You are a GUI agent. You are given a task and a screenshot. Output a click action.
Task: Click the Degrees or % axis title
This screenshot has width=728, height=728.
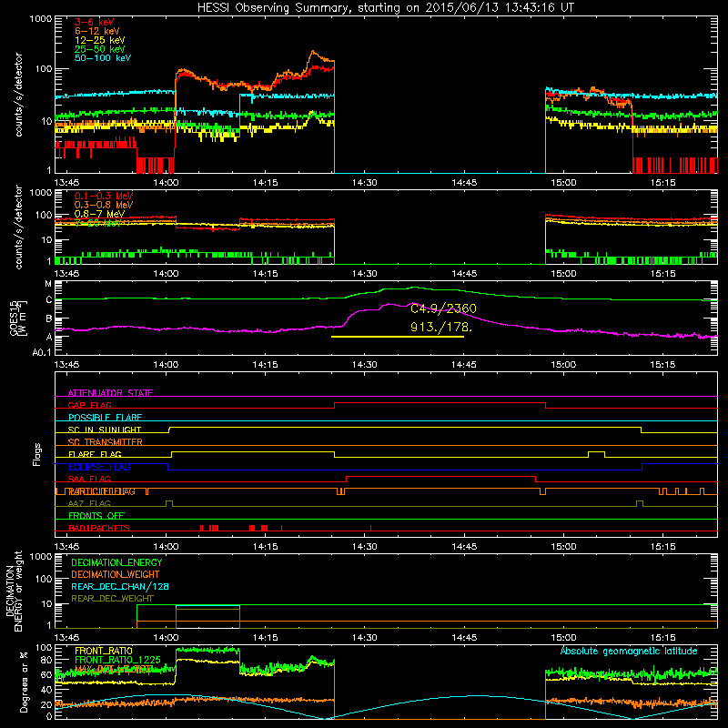24,682
